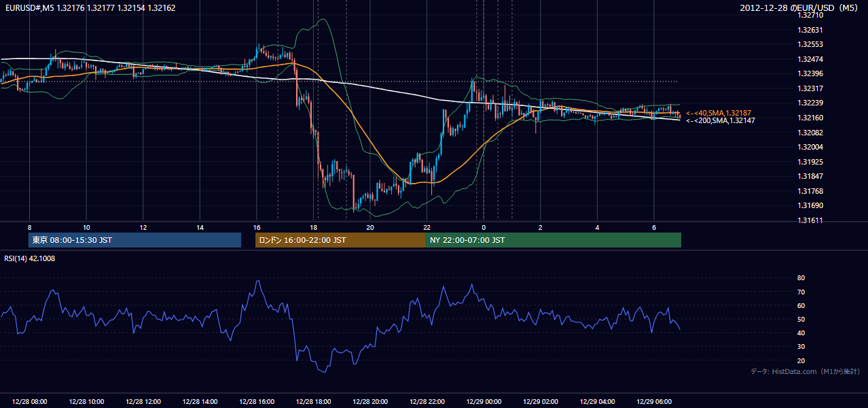
Task: Click the 1.32160 price axis label
Action: pos(811,118)
